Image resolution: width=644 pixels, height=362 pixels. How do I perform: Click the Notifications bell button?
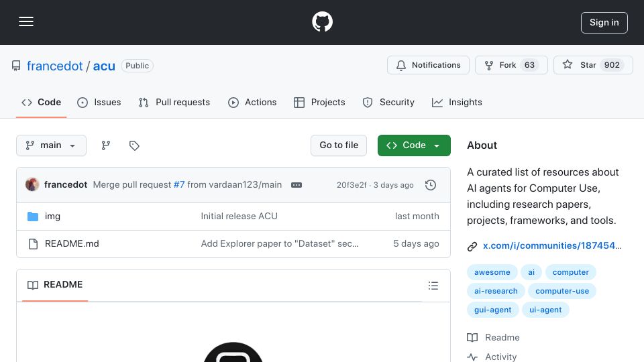(428, 65)
